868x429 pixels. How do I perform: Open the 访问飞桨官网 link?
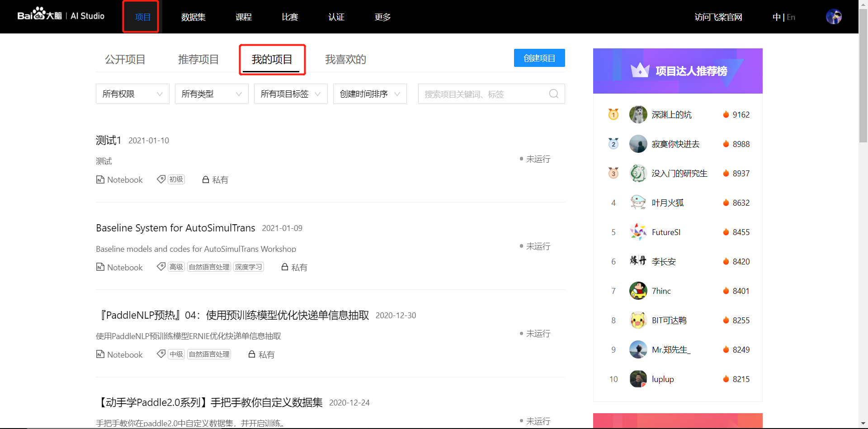718,17
